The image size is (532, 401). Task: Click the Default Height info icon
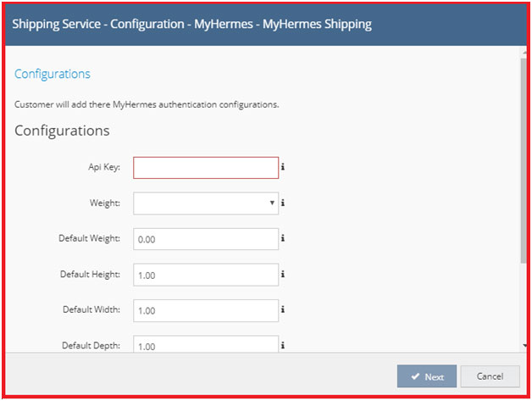(x=283, y=274)
